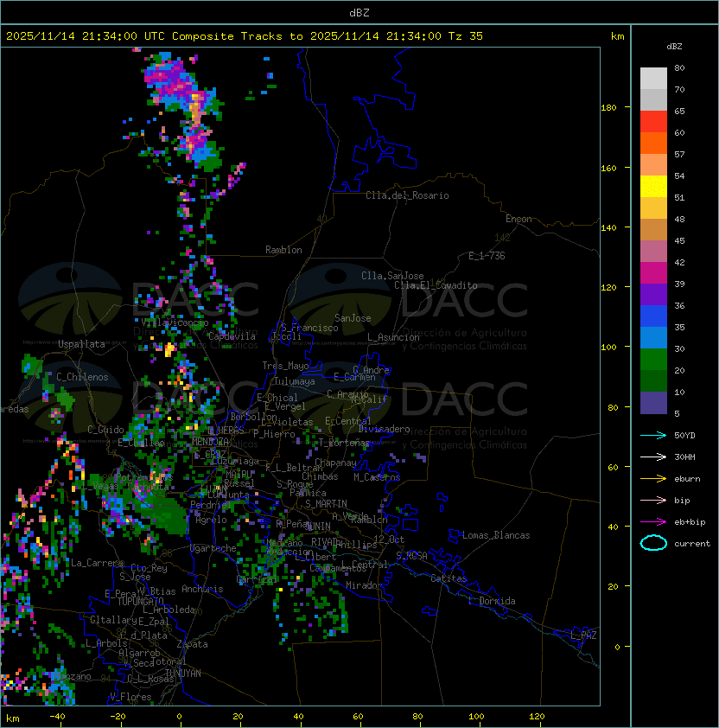
Task: Click the 'La_Carrera' map label
Action: 97,563
